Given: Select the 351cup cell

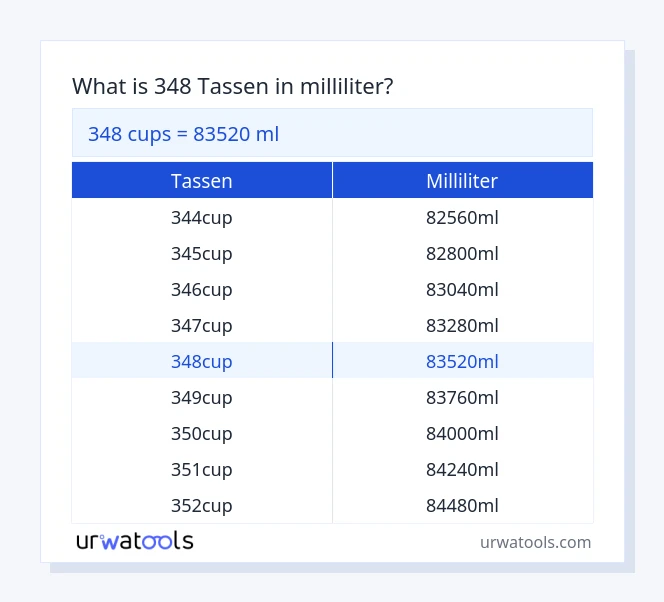Looking at the screenshot, I should pyautogui.click(x=202, y=469).
